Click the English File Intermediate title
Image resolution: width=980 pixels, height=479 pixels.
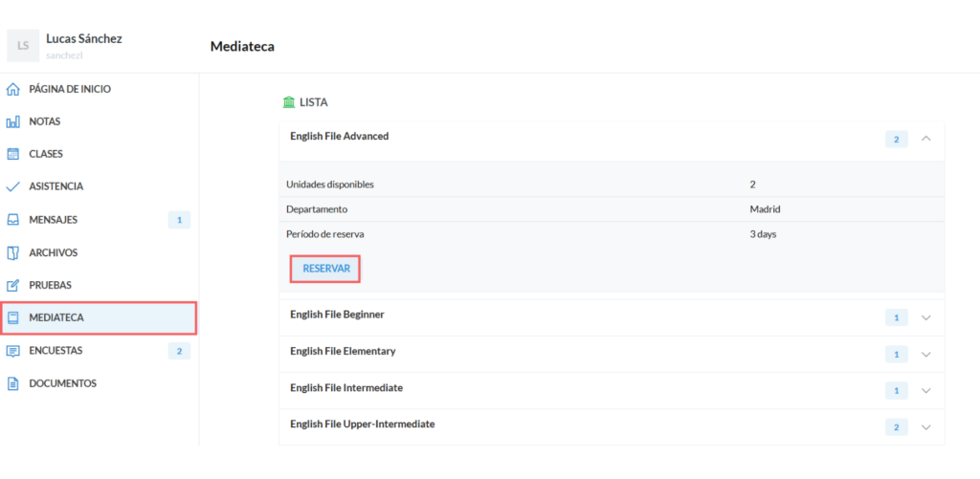[x=346, y=388]
